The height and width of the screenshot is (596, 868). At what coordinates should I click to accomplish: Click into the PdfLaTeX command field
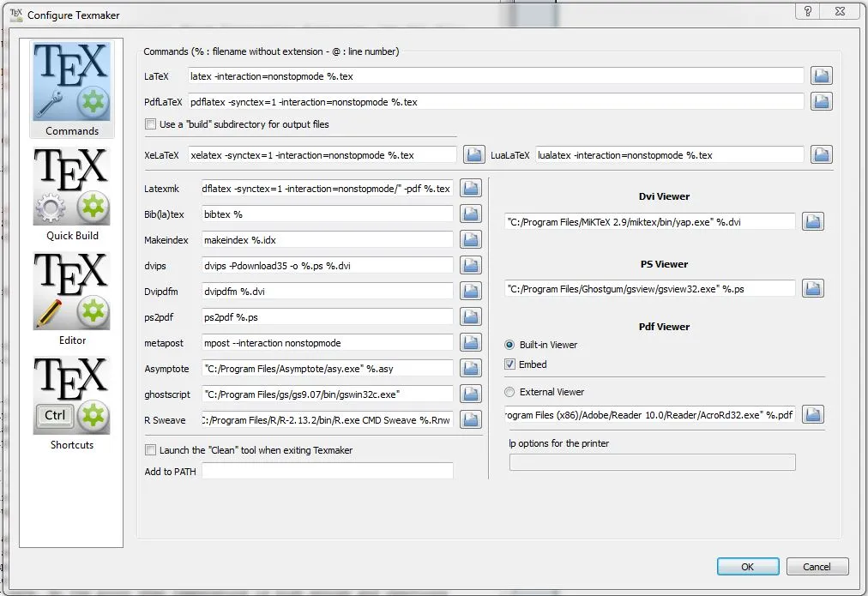pos(496,102)
